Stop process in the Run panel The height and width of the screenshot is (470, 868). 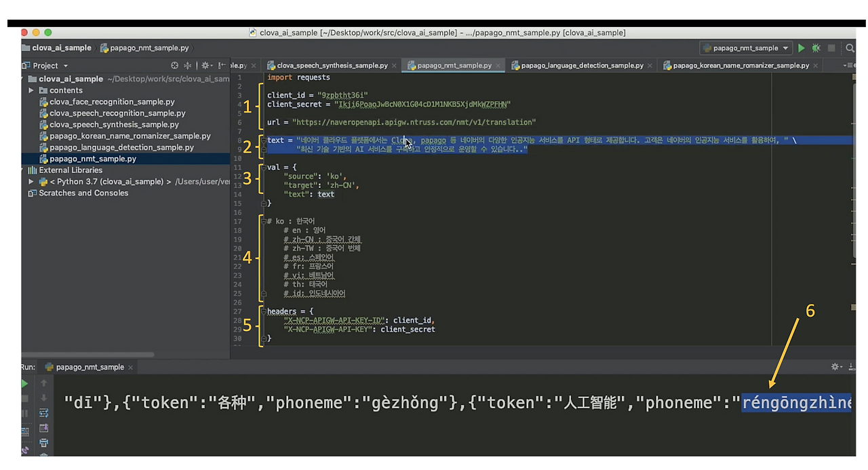click(26, 398)
